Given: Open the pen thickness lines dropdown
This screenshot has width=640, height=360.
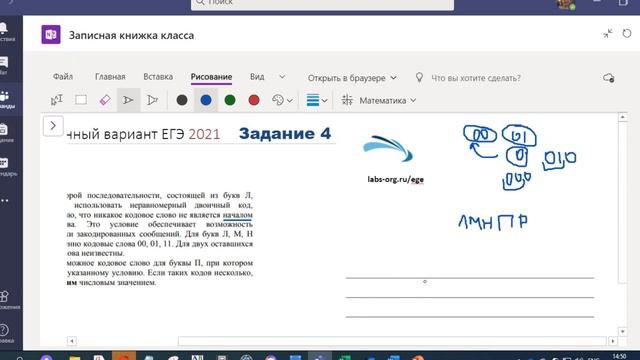Looking at the screenshot, I should pyautogui.click(x=317, y=100).
